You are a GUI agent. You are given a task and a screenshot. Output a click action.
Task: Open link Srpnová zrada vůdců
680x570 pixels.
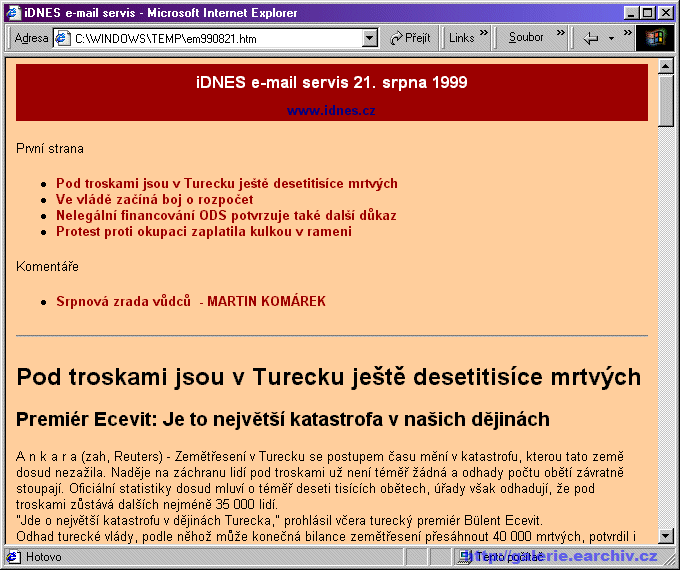pyautogui.click(x=191, y=301)
